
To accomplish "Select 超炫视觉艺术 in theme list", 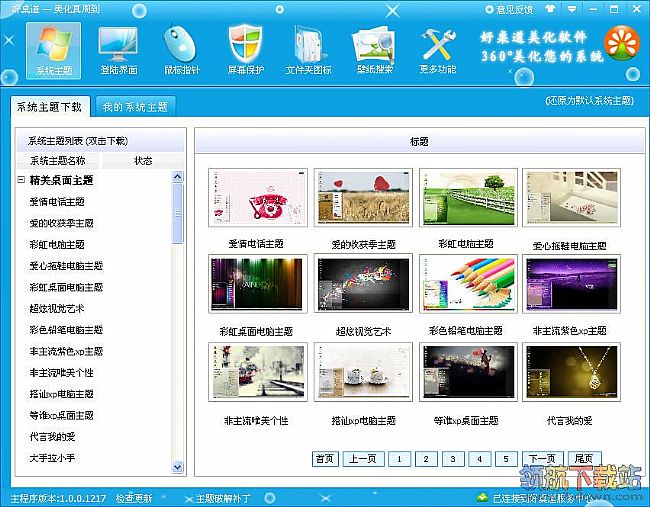I will click(57, 308).
